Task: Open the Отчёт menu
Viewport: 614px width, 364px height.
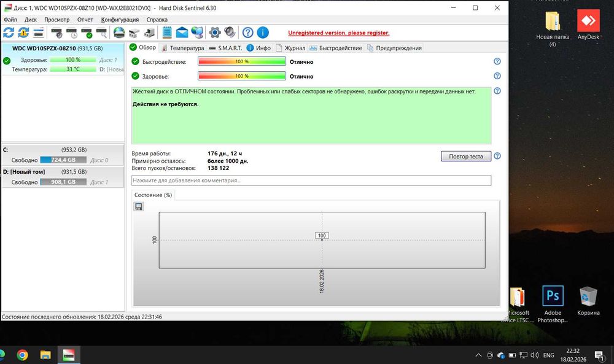Action: 85,20
